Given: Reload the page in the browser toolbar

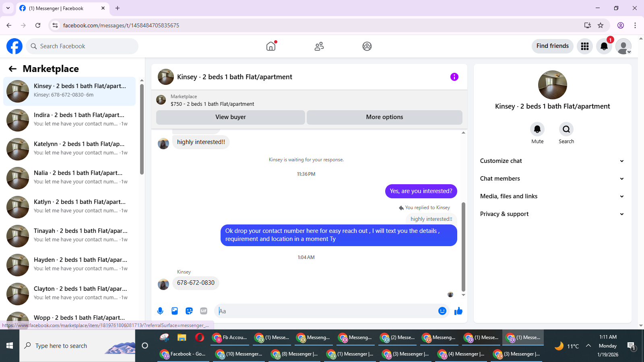Looking at the screenshot, I should tap(38, 25).
